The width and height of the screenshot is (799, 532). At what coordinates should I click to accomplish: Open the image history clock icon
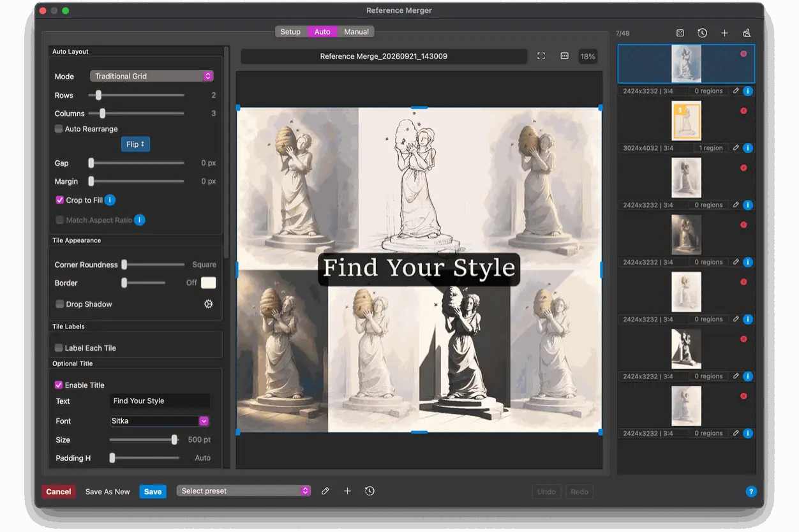tap(702, 33)
